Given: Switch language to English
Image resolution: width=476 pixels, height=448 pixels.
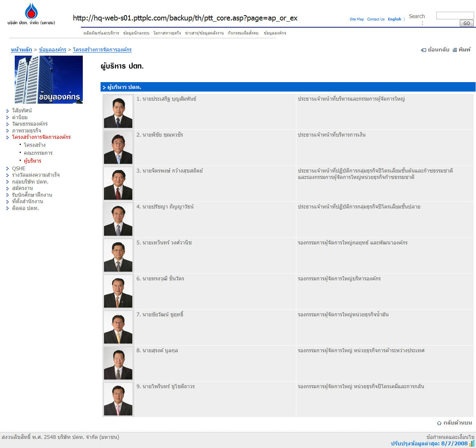Looking at the screenshot, I should coord(394,19).
